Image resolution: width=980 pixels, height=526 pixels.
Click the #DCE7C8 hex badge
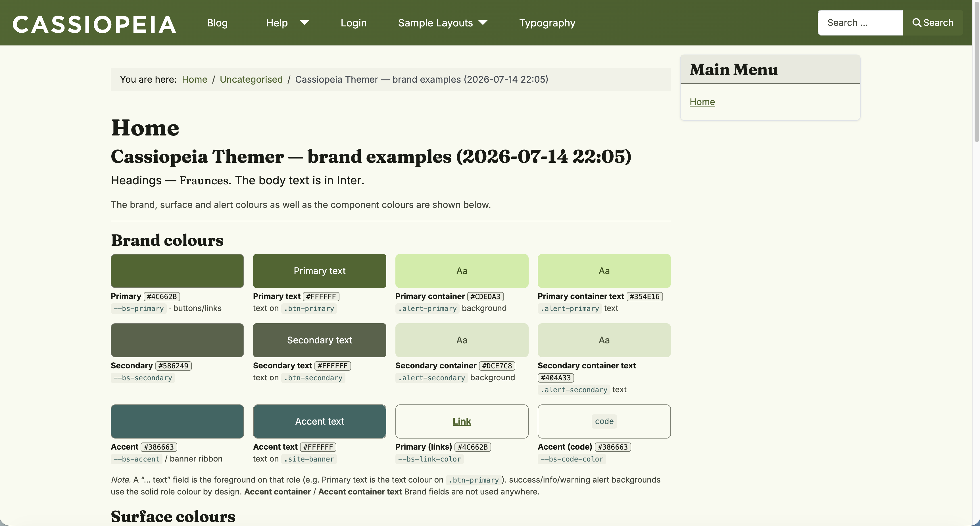pyautogui.click(x=497, y=366)
